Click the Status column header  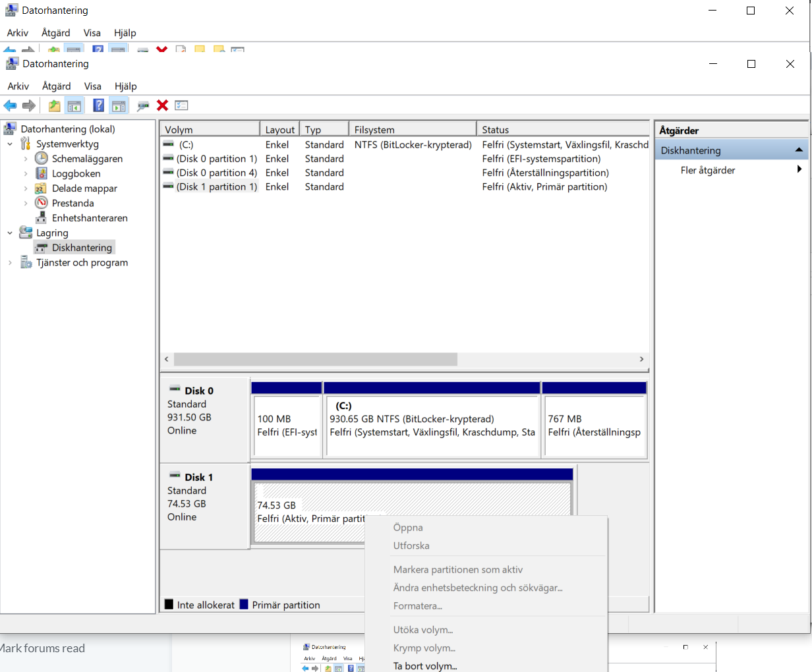tap(563, 129)
